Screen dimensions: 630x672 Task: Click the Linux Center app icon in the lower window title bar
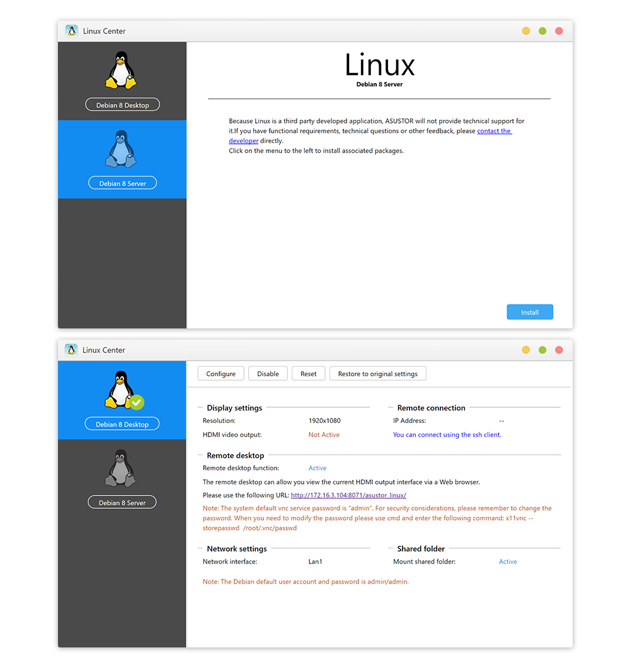71,350
